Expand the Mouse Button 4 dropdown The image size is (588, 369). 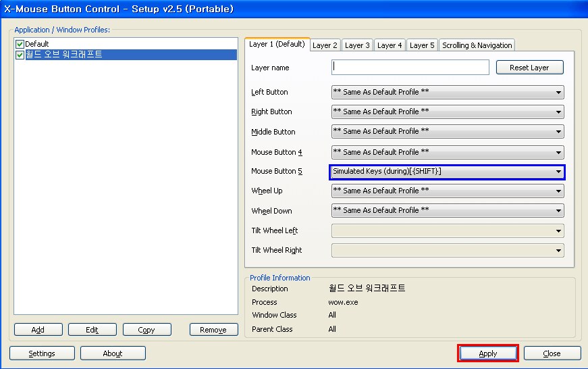[448, 153]
